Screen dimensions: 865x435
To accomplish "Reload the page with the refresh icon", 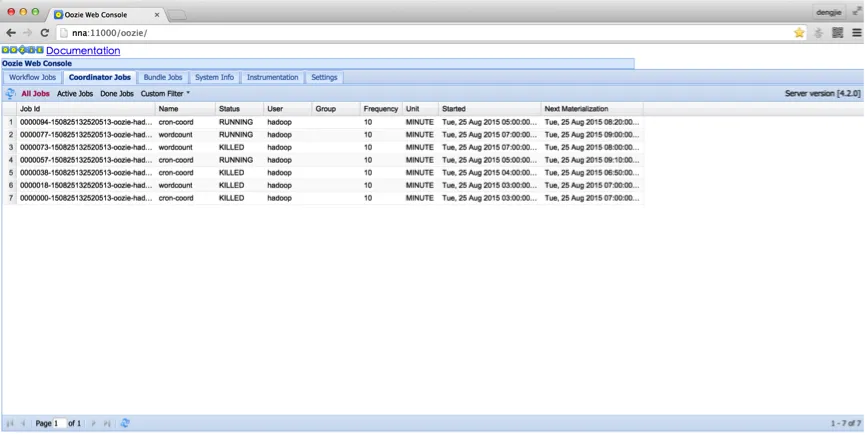I will pos(45,33).
